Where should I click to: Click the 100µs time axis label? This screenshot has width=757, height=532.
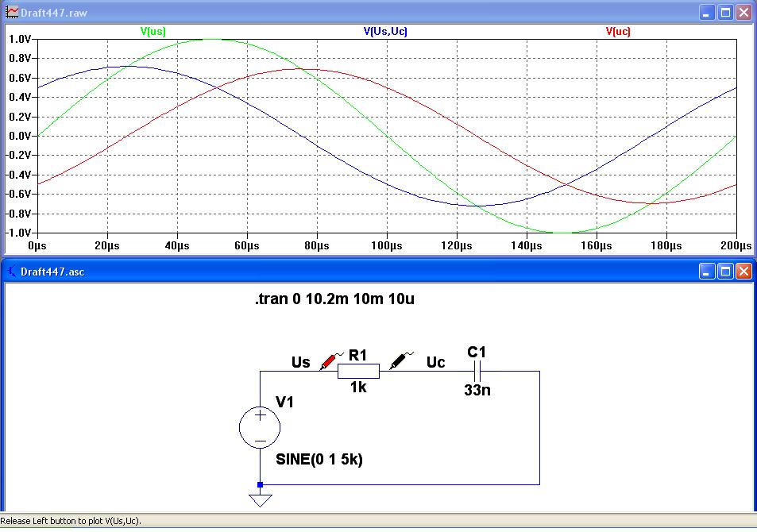[x=387, y=245]
